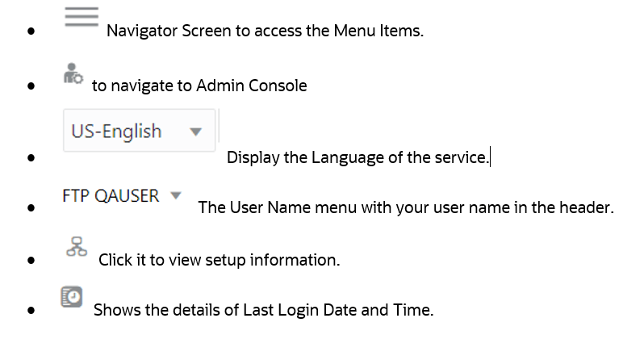The image size is (644, 339).
Task: Click the 'Display the Language of the service' text
Action: point(358,157)
